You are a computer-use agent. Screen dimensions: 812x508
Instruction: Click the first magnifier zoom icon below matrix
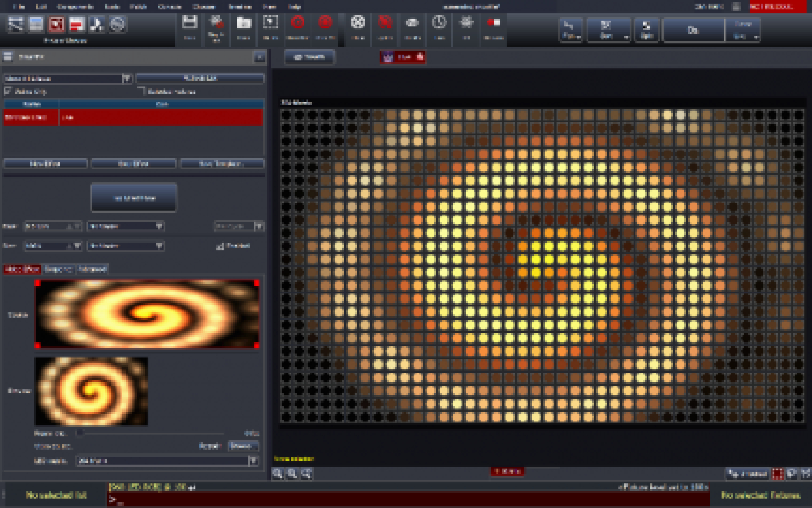[277, 473]
